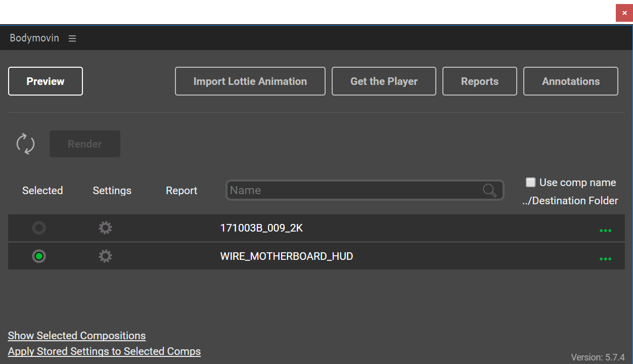The width and height of the screenshot is (633, 364).
Task: Refresh the compositions list
Action: coord(25,144)
